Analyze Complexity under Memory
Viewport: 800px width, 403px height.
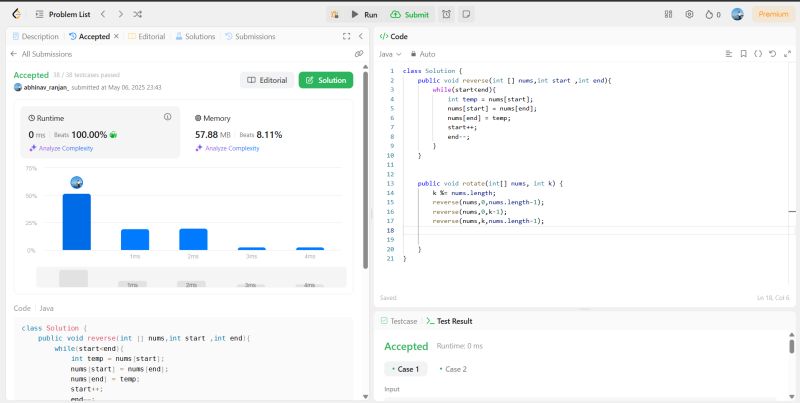click(x=228, y=148)
